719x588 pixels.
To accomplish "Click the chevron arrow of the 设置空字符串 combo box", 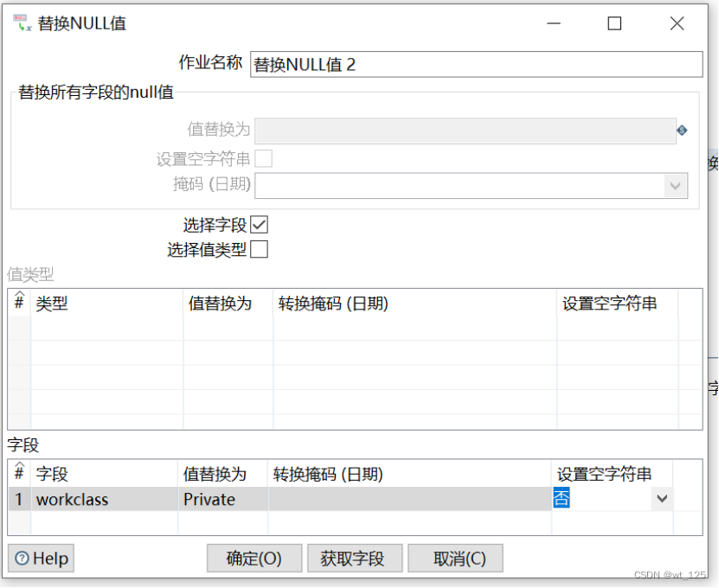I will pyautogui.click(x=660, y=499).
